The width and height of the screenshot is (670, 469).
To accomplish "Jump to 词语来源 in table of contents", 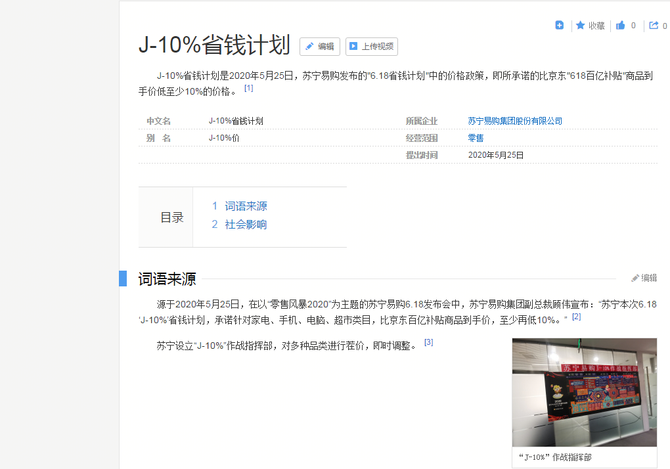I will (245, 206).
